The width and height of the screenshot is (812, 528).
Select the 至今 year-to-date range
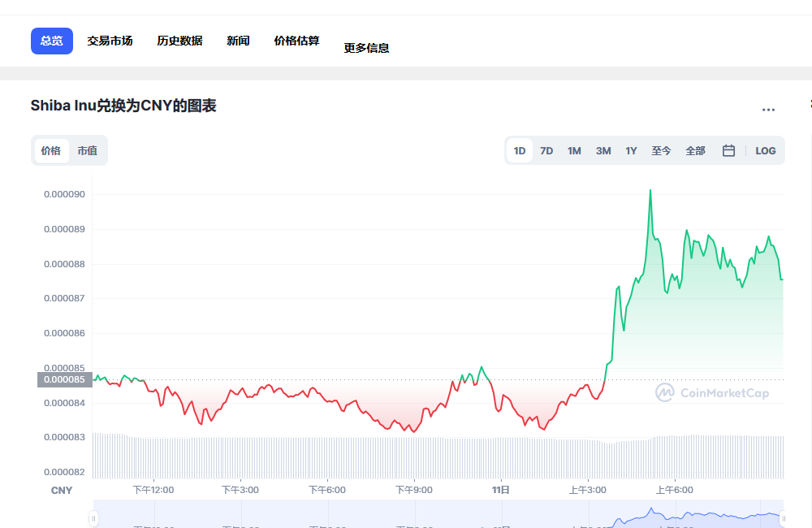click(661, 151)
